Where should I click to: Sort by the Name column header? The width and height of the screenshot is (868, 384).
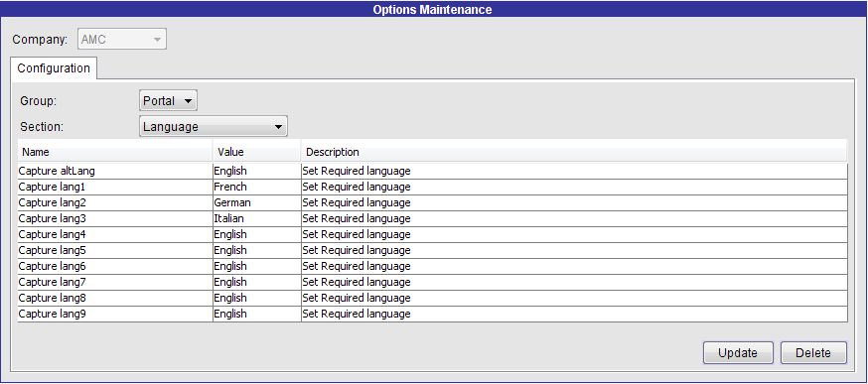pyautogui.click(x=114, y=152)
